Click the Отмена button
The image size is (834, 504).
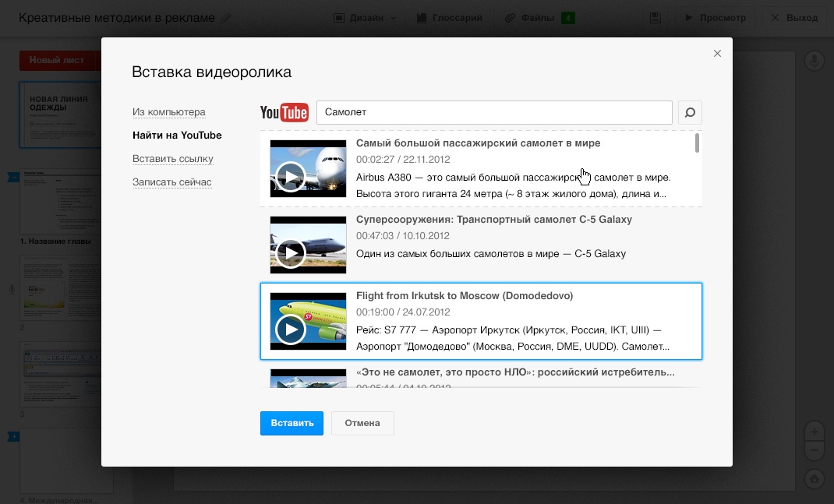(362, 423)
